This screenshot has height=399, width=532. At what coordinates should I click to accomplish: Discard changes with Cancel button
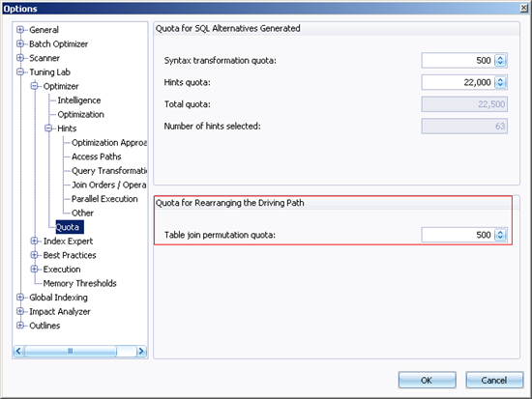pyautogui.click(x=494, y=380)
